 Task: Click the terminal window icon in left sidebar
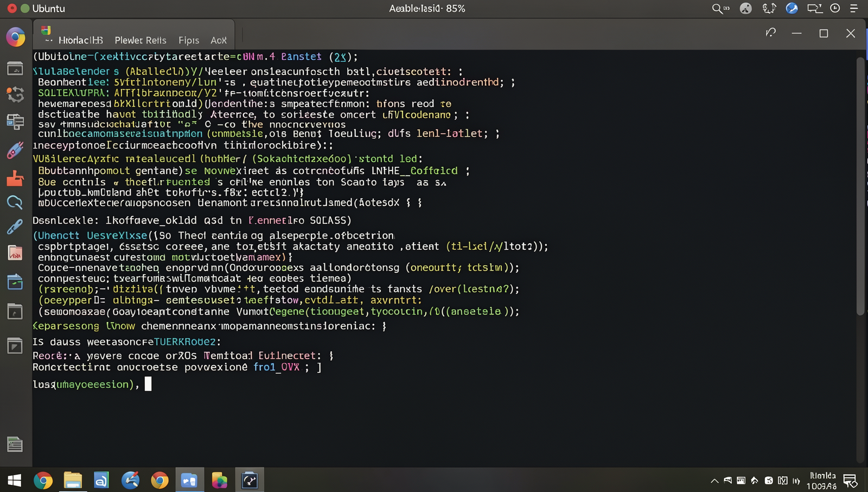[15, 68]
